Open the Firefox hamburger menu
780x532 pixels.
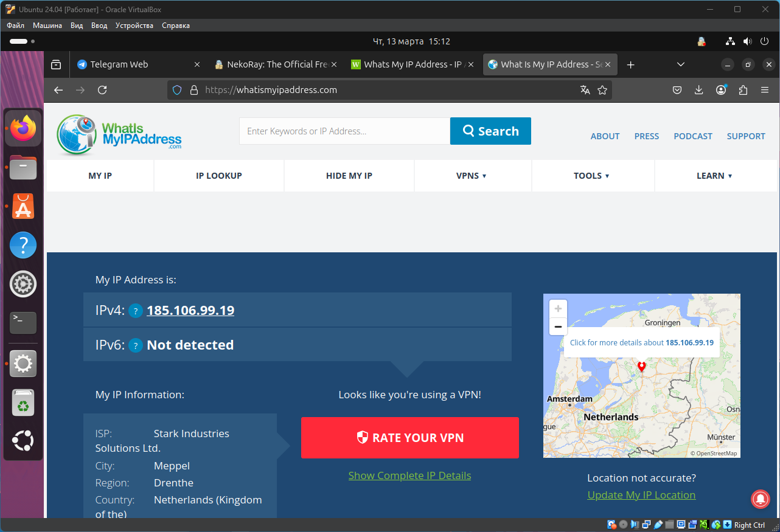coord(765,90)
